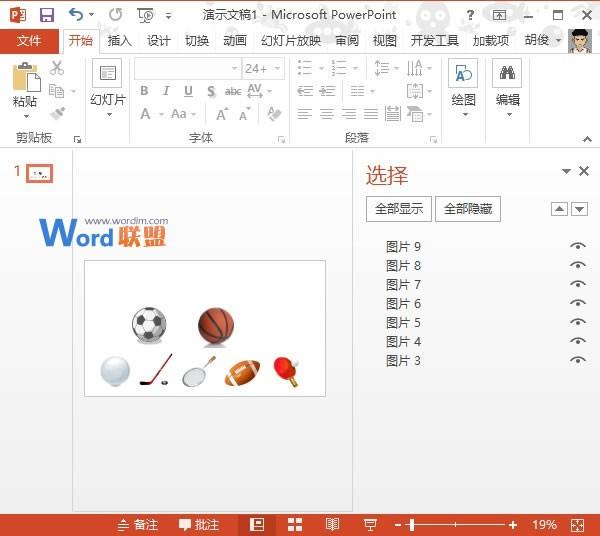Click the Copy icon
This screenshot has height=536, width=600.
click(x=57, y=91)
